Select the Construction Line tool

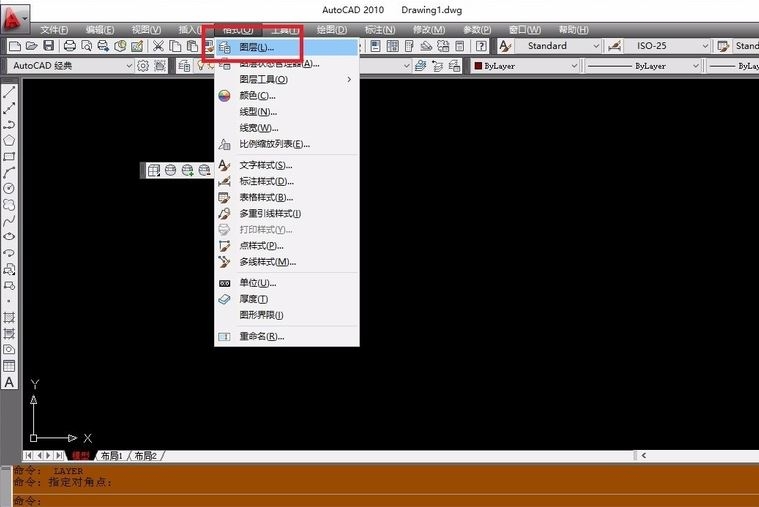coord(9,108)
